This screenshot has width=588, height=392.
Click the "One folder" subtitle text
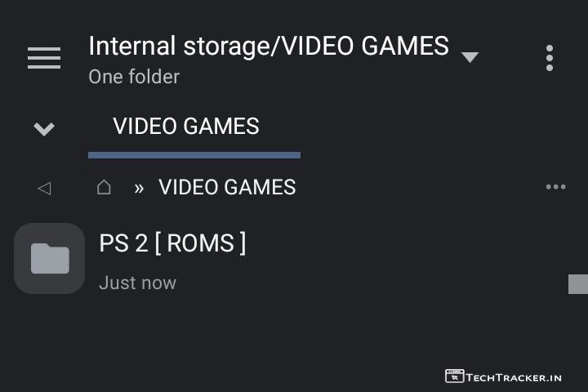[x=134, y=77]
